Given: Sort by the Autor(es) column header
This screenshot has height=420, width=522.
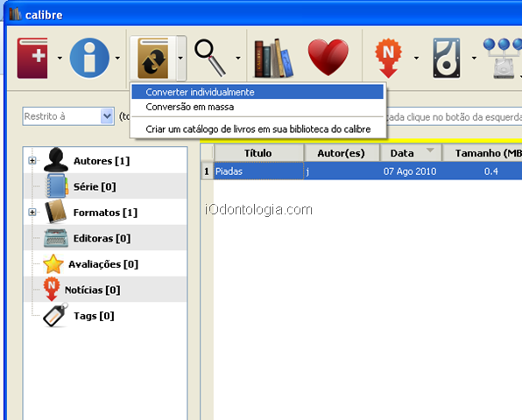Looking at the screenshot, I should (x=342, y=153).
